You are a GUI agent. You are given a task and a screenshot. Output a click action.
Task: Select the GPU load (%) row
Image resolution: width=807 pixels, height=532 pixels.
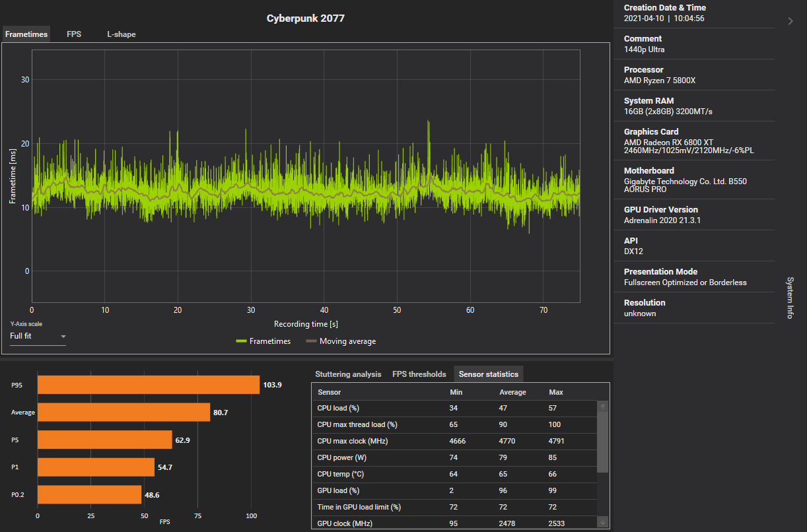[454, 490]
